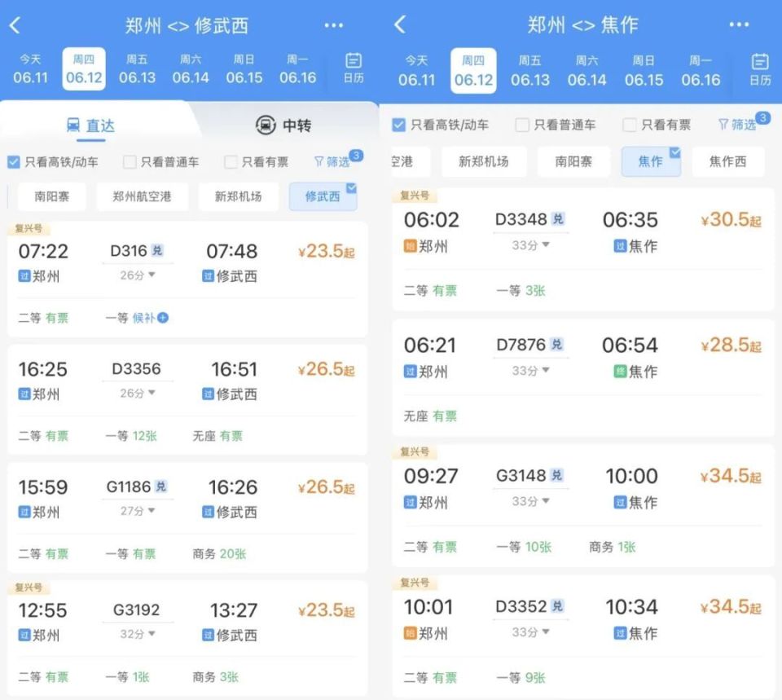The width and height of the screenshot is (782, 700).
Task: Choose 新郑机场 chip on 焦作 screen
Action: pos(484,161)
